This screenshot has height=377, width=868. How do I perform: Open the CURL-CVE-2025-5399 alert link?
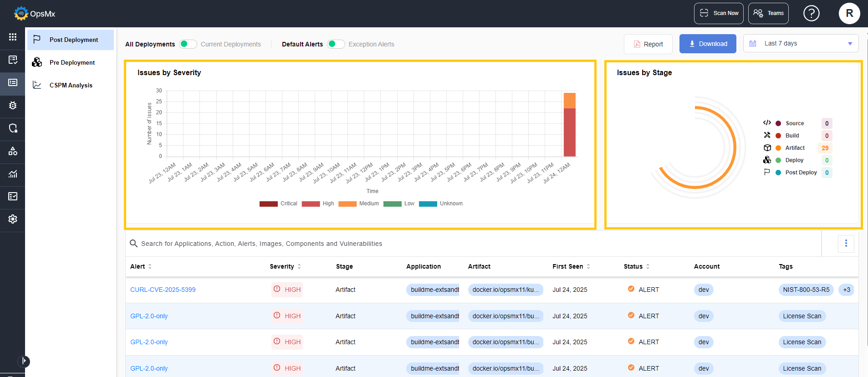[163, 290]
